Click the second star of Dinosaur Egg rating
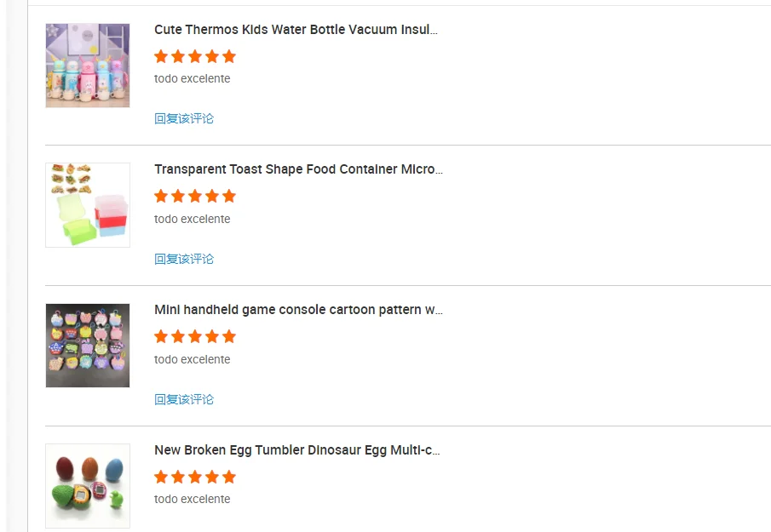The image size is (771, 532). (x=178, y=477)
